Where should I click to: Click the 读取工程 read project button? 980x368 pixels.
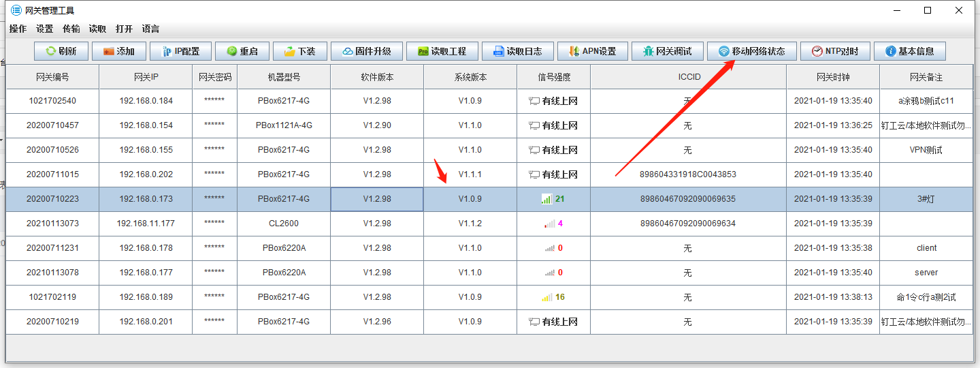click(x=442, y=51)
